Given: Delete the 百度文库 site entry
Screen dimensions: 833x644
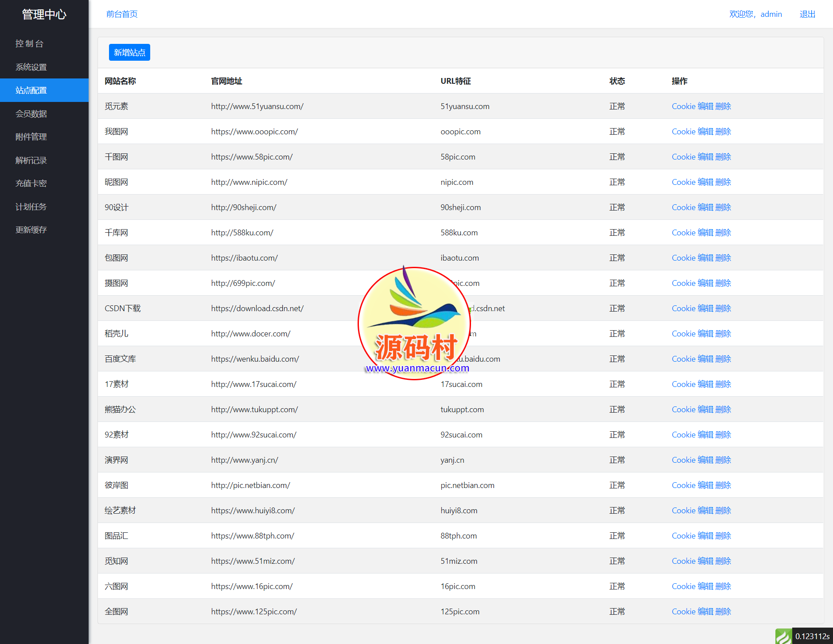Looking at the screenshot, I should pos(723,359).
